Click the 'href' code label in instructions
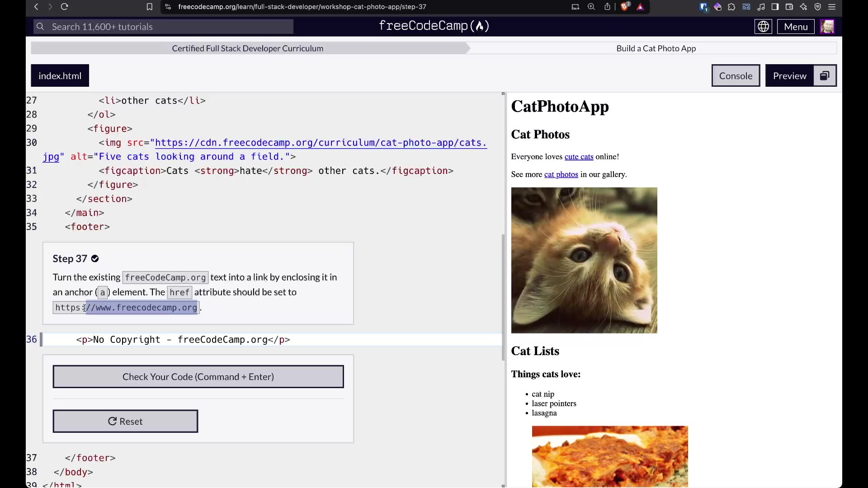868x488 pixels. 179,292
